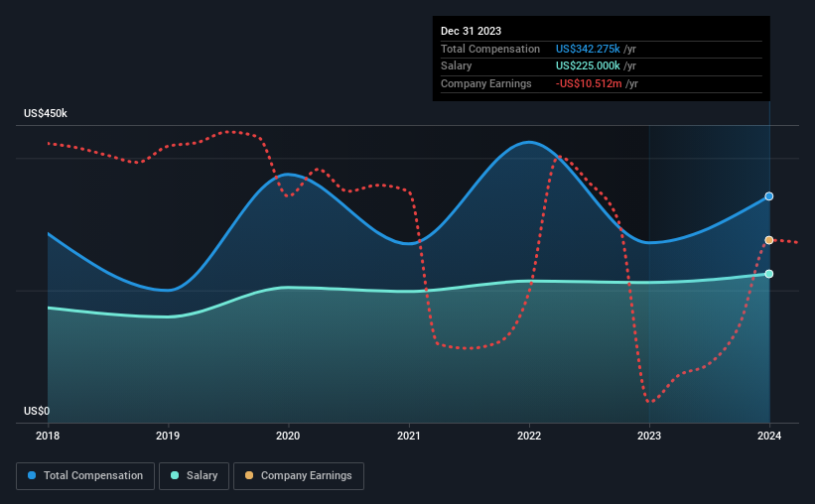Click the 2022 x-axis label
The height and width of the screenshot is (504, 815).
tap(529, 436)
